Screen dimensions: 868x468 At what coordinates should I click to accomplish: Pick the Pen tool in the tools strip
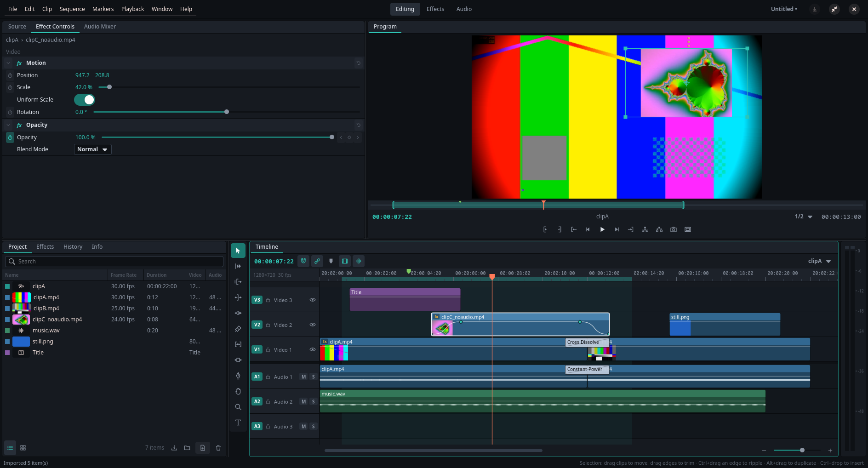238,376
